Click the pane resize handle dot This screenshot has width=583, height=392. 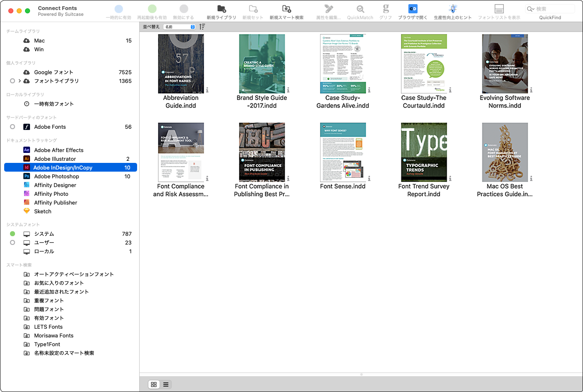tap(361, 375)
